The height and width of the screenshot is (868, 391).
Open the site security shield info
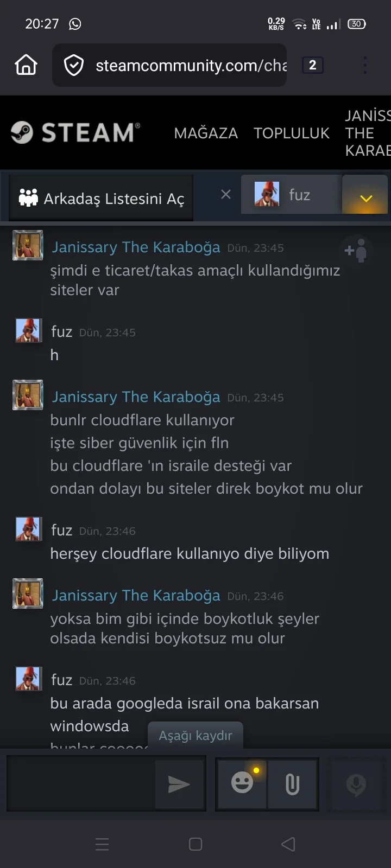[x=74, y=66]
